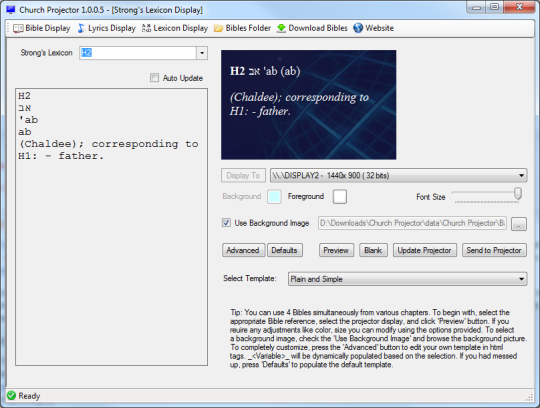Viewport: 540px width, 408px height.
Task: Open the Select Template dropdown
Action: coord(407,279)
